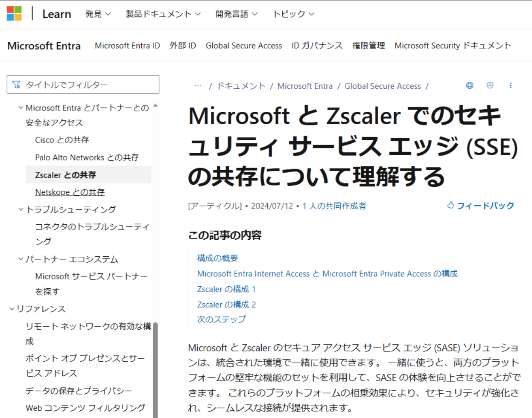Screen dimensions: 532x418
Task: Select the Global Secure Access nav tab
Action: pos(244,46)
